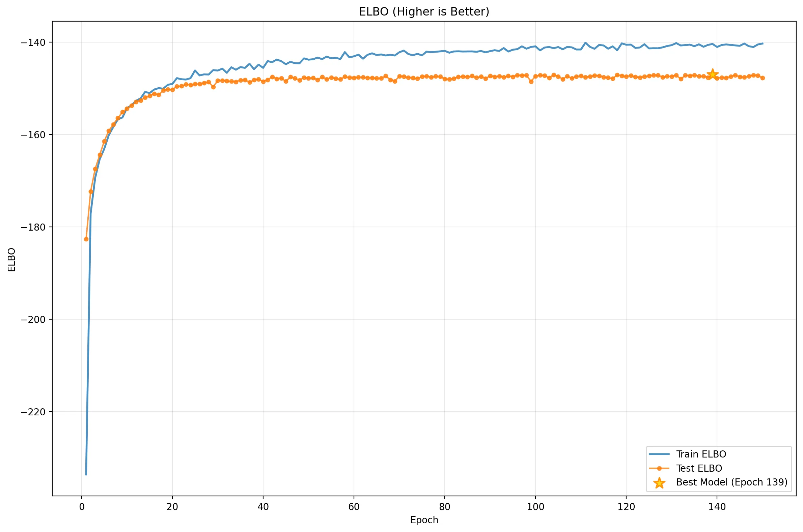Click the blue Train ELBO line sample in legend
Image resolution: width=803 pixels, height=532 pixels.
(x=659, y=454)
